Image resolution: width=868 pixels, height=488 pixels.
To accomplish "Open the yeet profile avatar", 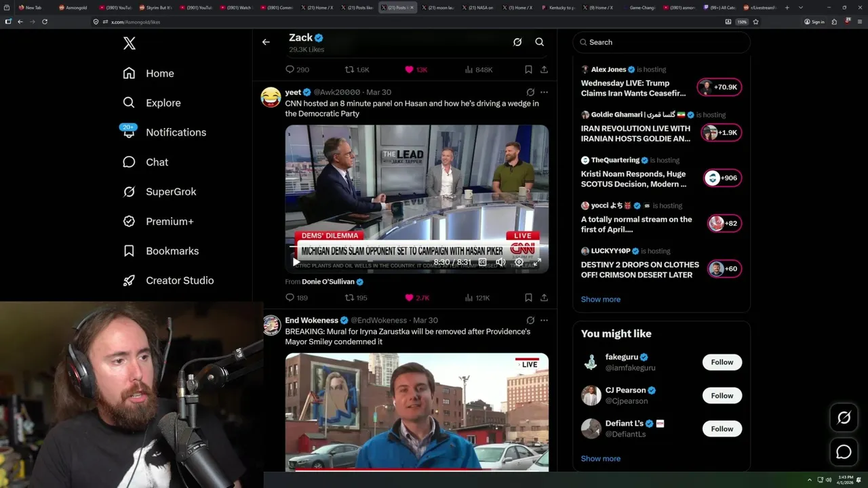I will point(271,97).
